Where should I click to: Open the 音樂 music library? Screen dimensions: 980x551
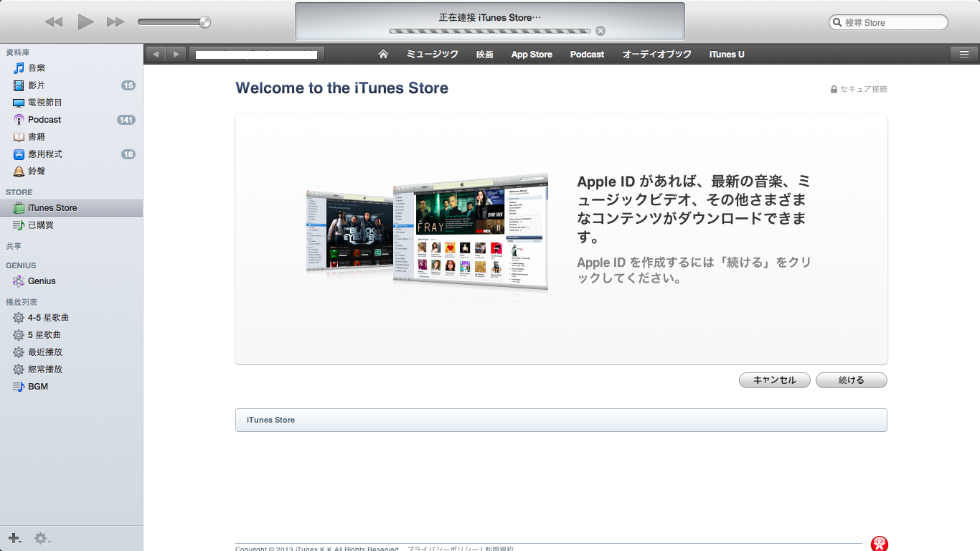coord(37,68)
